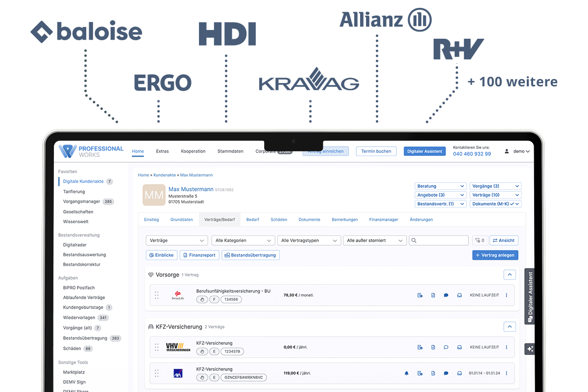Click hand badge on the AXA contract
This screenshot has width=588, height=392.
(202, 378)
